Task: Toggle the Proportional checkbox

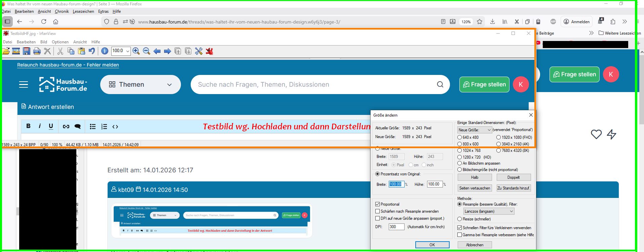Action: (378, 204)
